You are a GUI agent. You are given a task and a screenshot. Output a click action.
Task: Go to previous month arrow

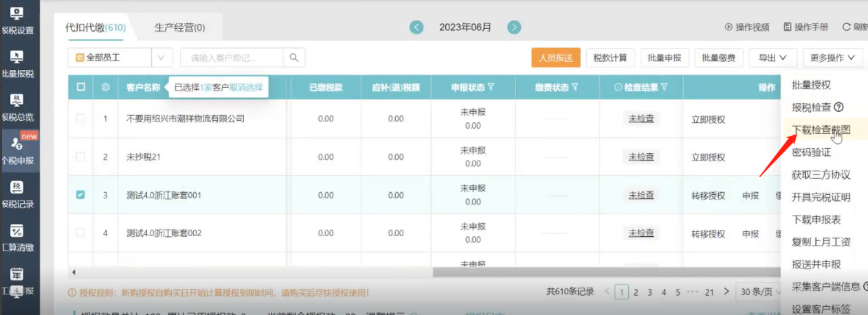coord(416,27)
